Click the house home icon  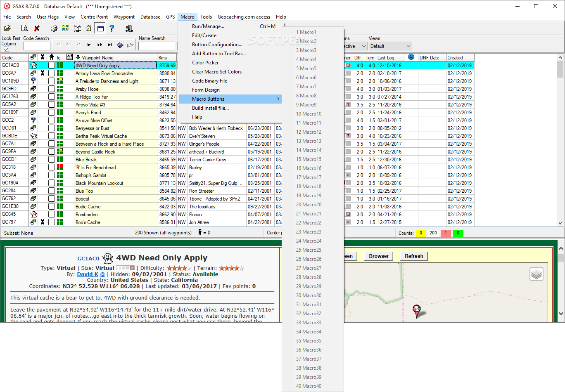[88, 28]
